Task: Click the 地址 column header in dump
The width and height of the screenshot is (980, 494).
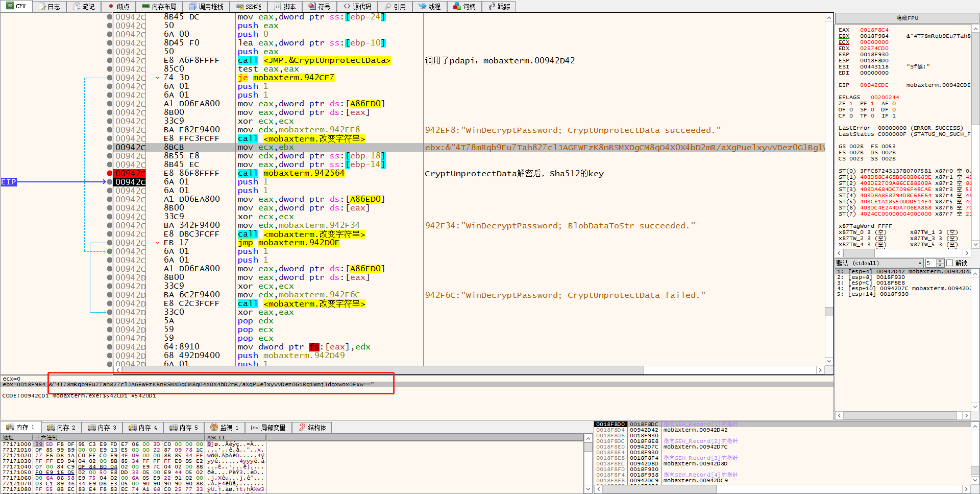Action: 17,437
